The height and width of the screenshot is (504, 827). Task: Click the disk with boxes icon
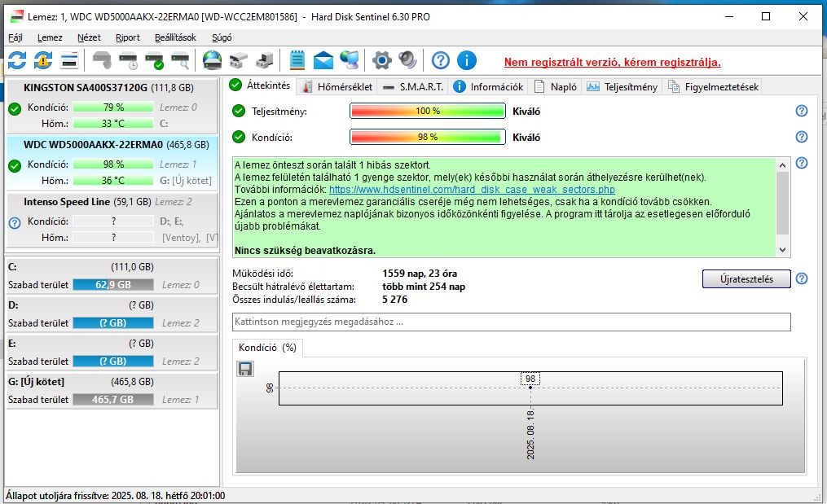click(239, 60)
